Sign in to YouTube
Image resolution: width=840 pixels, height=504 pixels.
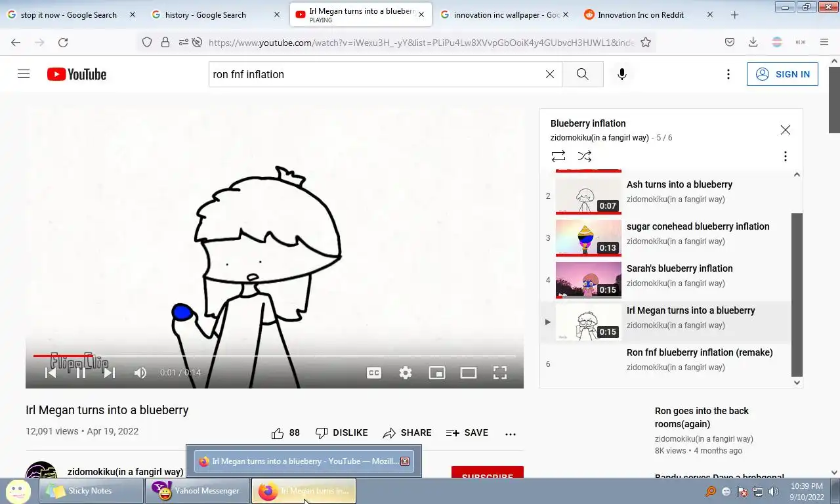tap(782, 74)
